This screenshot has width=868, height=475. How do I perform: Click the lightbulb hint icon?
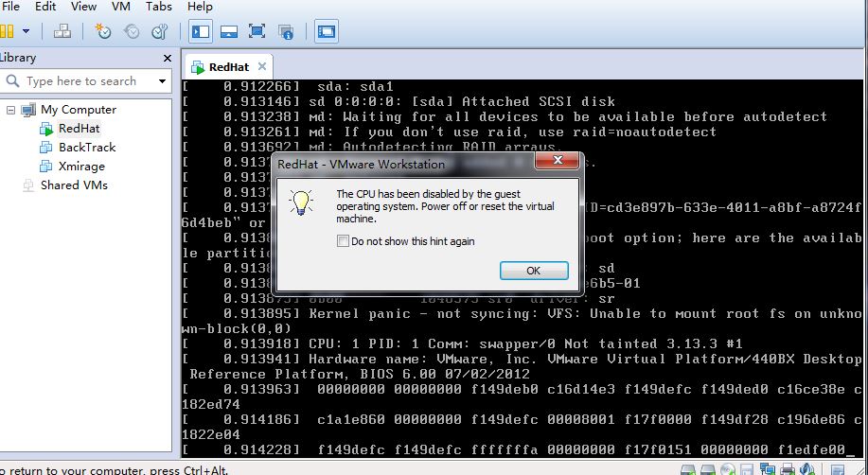(301, 202)
